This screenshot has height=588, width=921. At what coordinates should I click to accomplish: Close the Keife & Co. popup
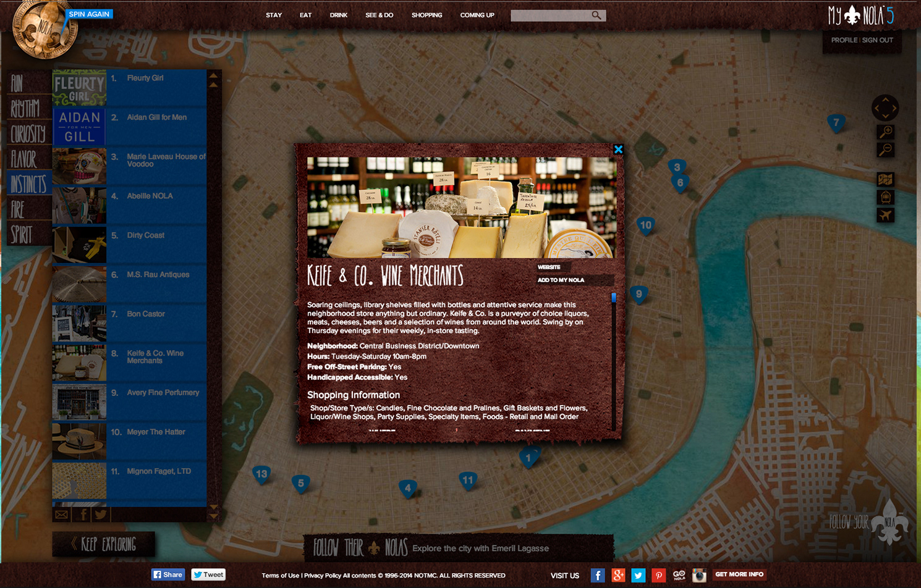click(x=618, y=149)
